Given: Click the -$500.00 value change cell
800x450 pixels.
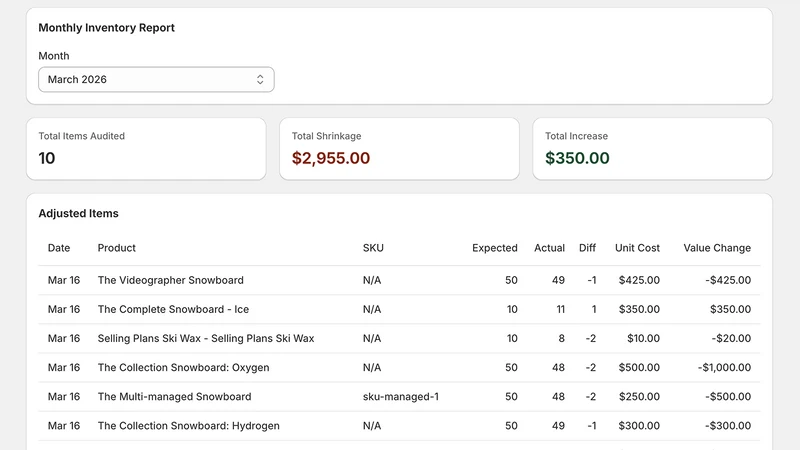Looking at the screenshot, I should pos(728,396).
